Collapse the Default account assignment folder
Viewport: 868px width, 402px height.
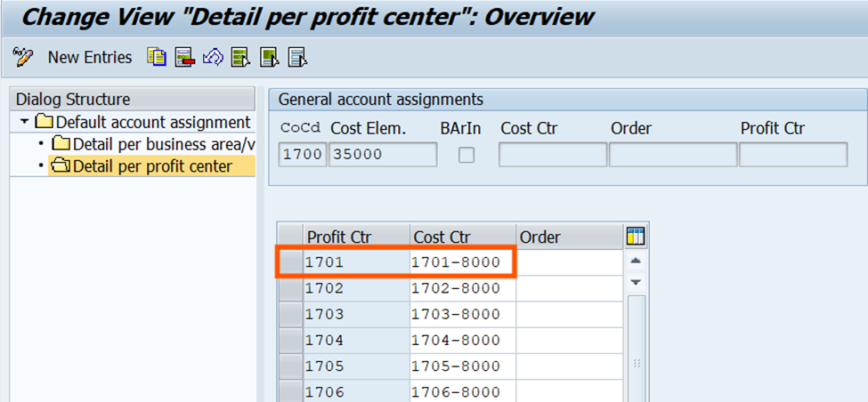[x=25, y=122]
